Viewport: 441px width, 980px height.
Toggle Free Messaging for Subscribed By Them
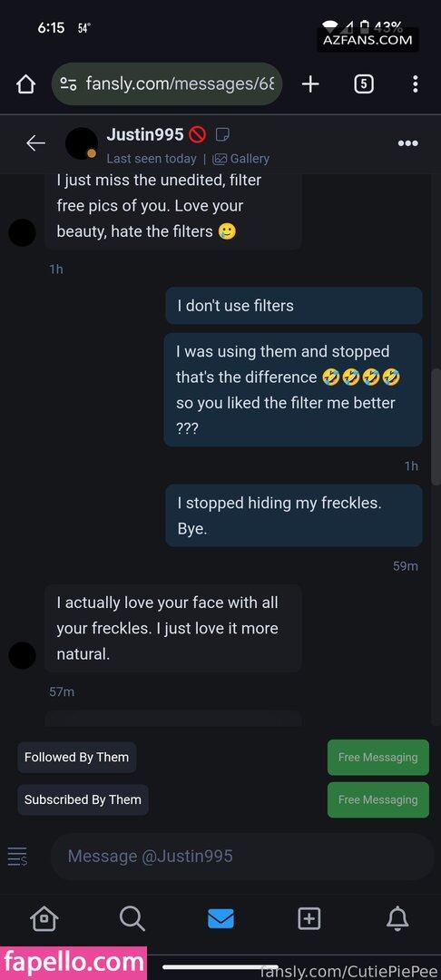click(377, 799)
